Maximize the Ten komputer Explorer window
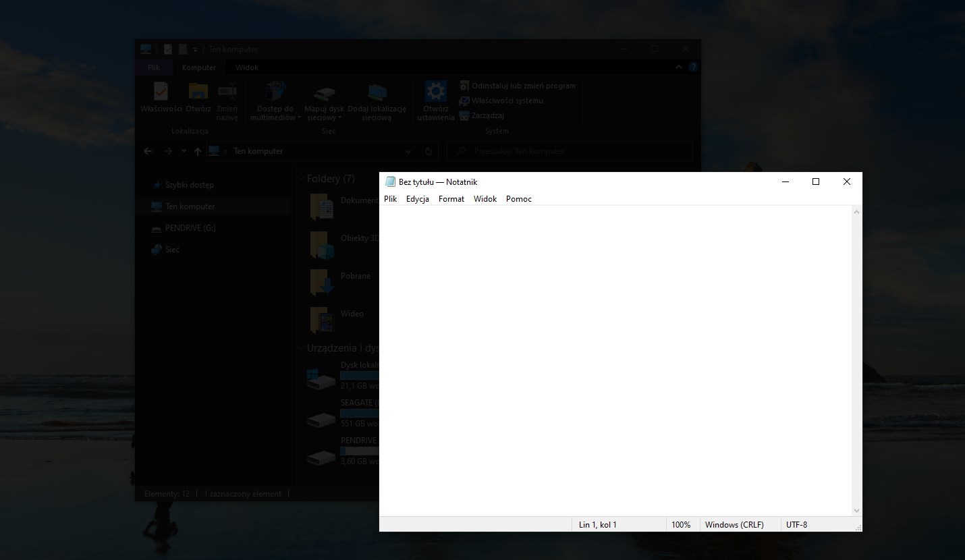This screenshot has height=560, width=965. [655, 49]
